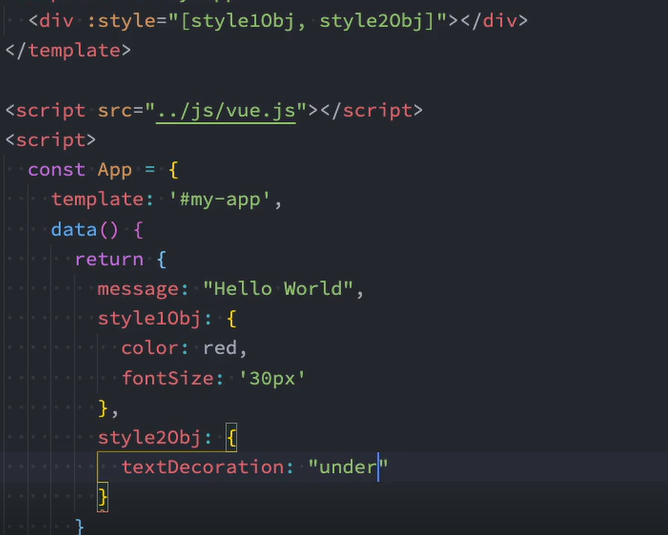This screenshot has height=535, width=668.
Task: Click the highlighted opening brace after style2Obj
Action: click(231, 437)
